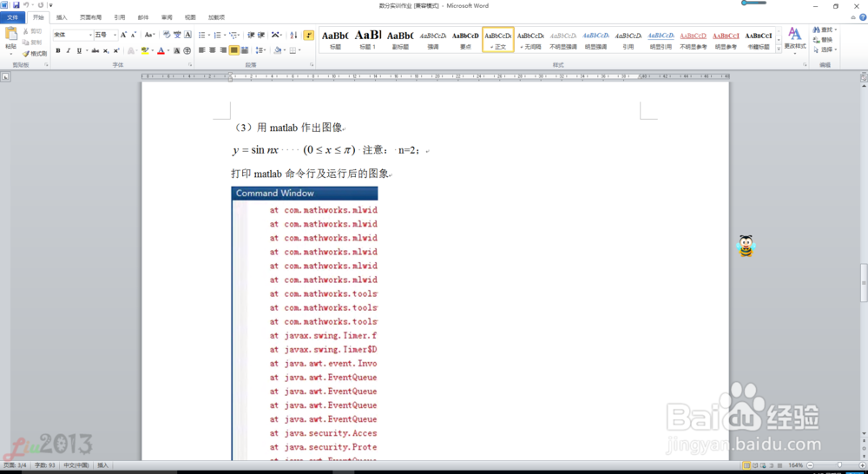Apply subscript formatting

[106, 50]
